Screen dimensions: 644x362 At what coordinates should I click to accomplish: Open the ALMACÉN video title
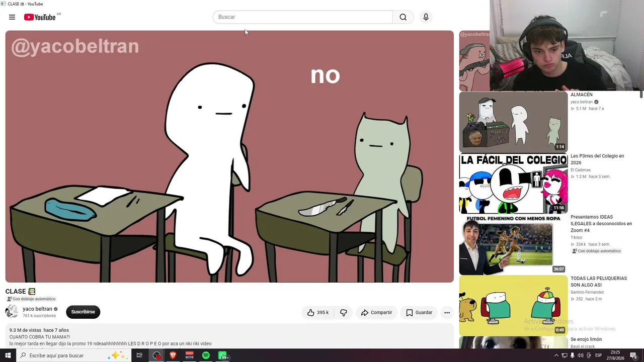tap(582, 95)
